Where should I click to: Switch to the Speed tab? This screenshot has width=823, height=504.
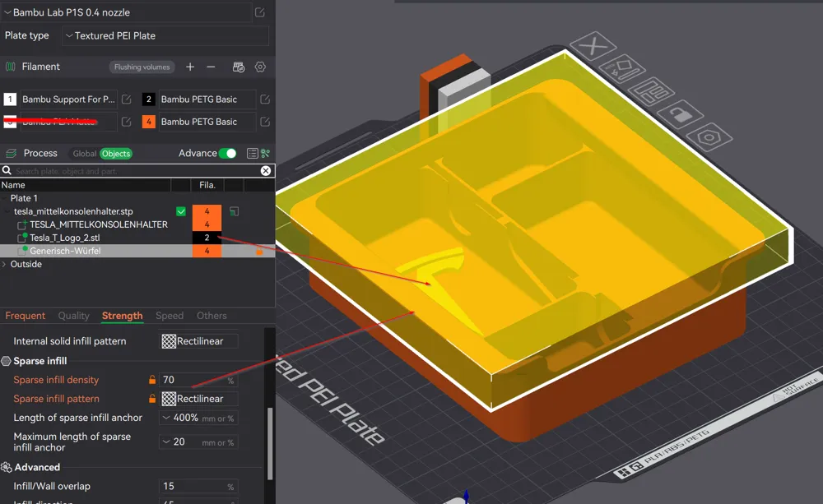pos(170,316)
